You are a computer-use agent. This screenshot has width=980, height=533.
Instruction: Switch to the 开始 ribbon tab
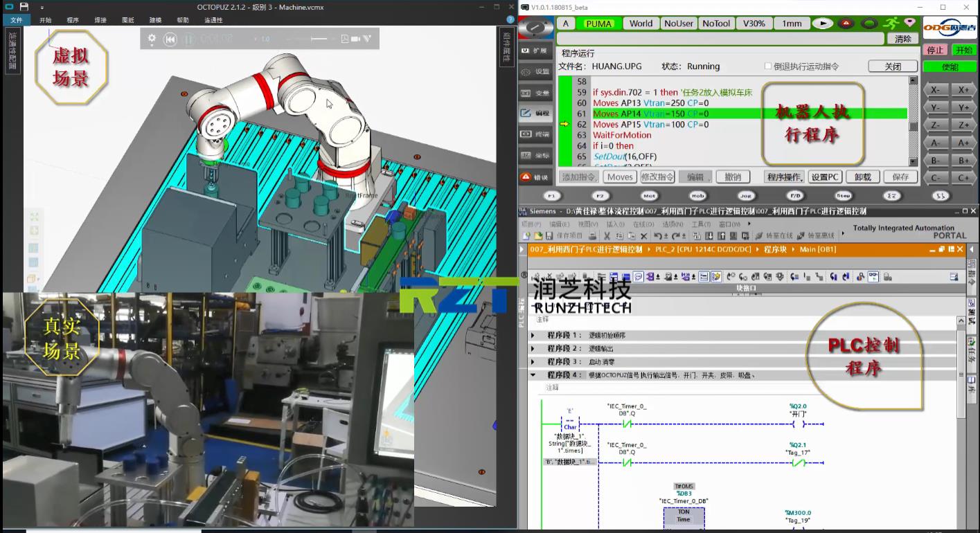45,20
